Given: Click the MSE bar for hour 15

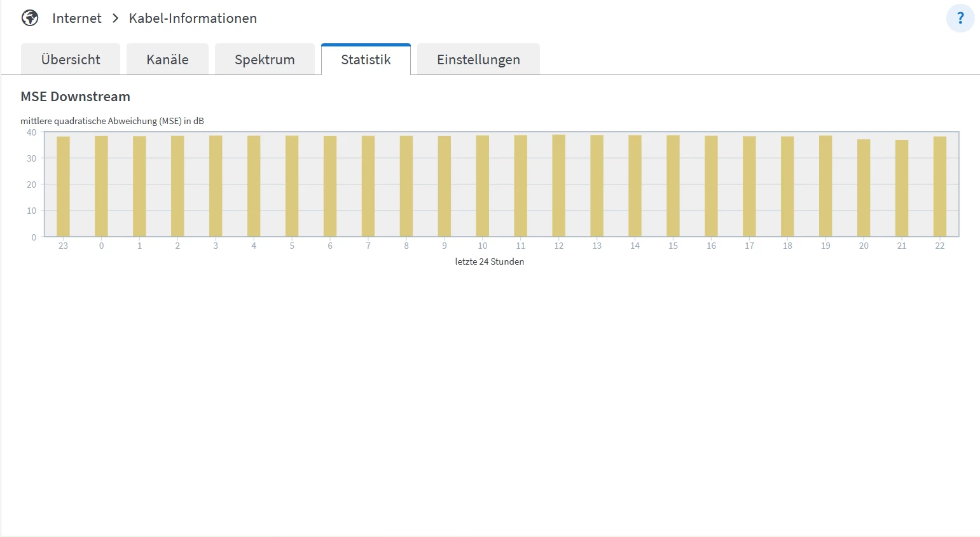Looking at the screenshot, I should 673,186.
